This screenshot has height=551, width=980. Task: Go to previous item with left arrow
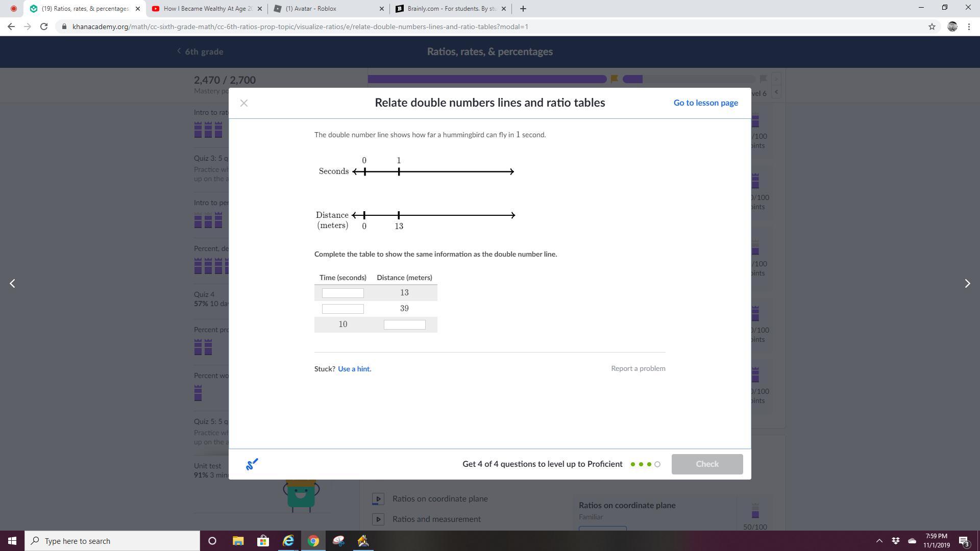click(13, 284)
